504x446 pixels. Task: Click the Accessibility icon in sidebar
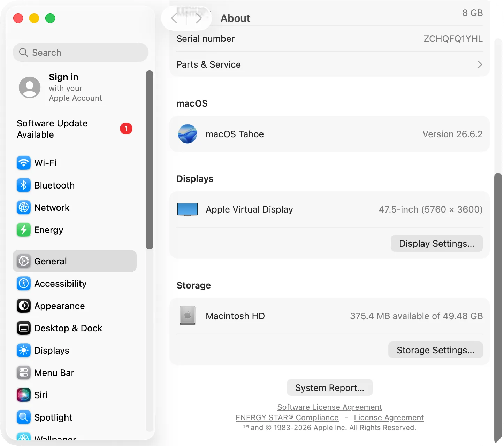coord(24,283)
